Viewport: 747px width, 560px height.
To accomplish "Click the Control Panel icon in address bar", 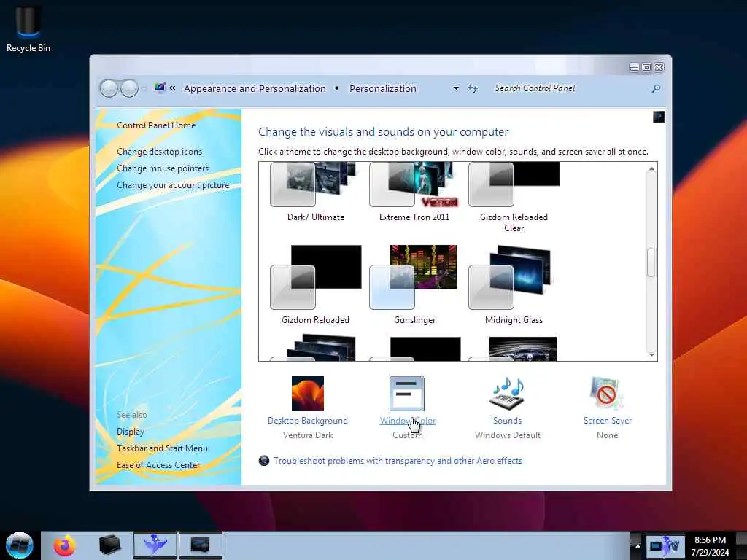I will tap(160, 87).
